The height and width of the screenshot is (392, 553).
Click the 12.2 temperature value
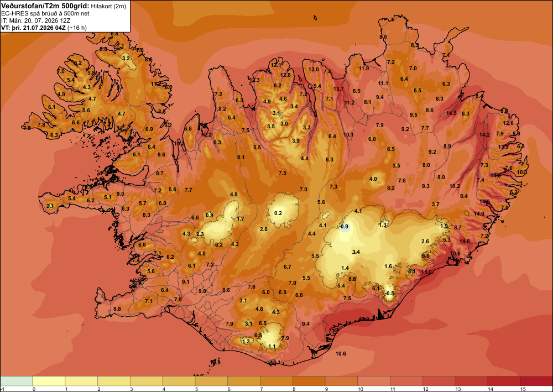tap(207, 135)
